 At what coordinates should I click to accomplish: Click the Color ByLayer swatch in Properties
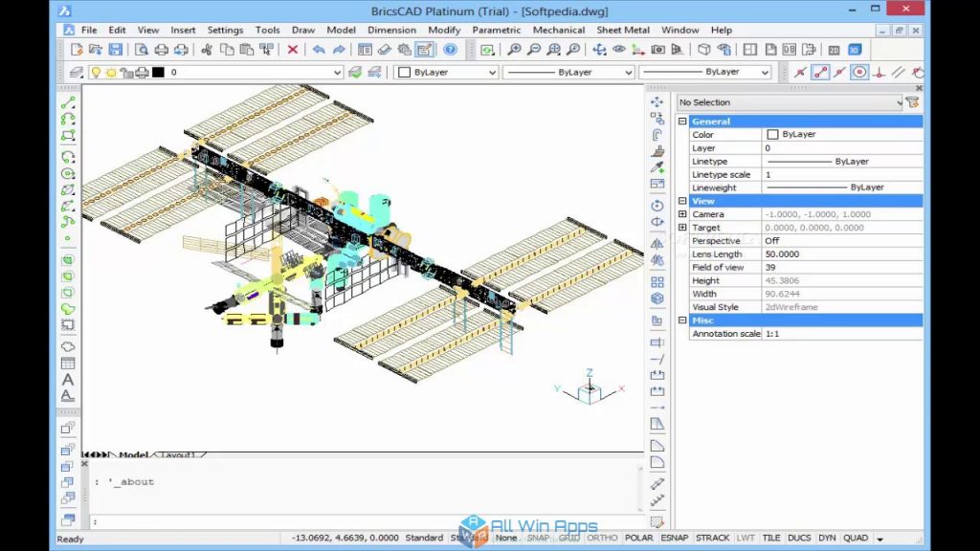(772, 134)
